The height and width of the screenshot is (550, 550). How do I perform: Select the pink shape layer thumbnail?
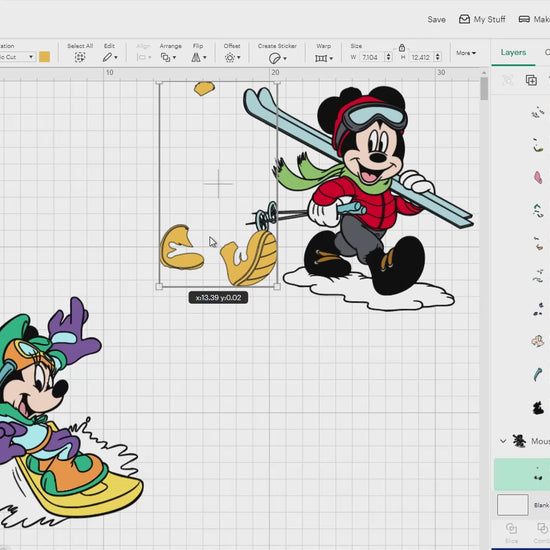point(538,177)
